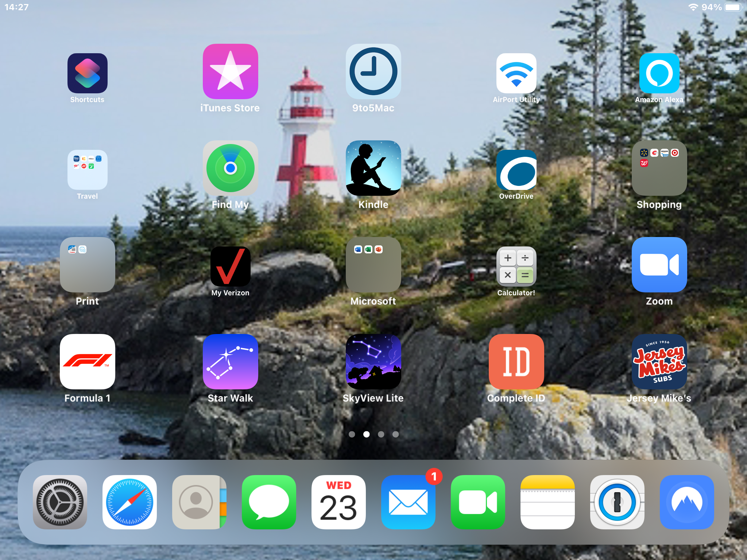Image resolution: width=747 pixels, height=560 pixels.
Task: Open Mail with one unread badge
Action: point(408,502)
